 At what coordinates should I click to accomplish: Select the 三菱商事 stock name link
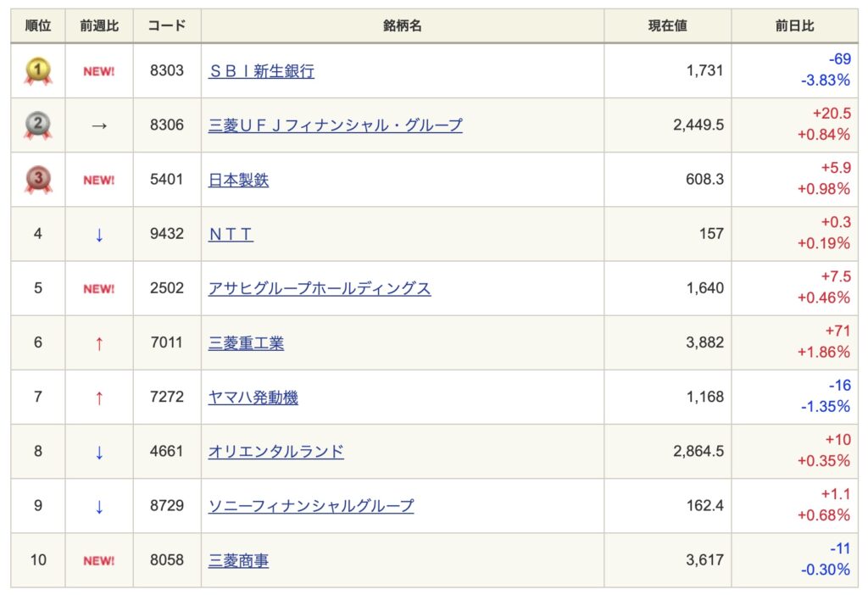[x=238, y=560]
